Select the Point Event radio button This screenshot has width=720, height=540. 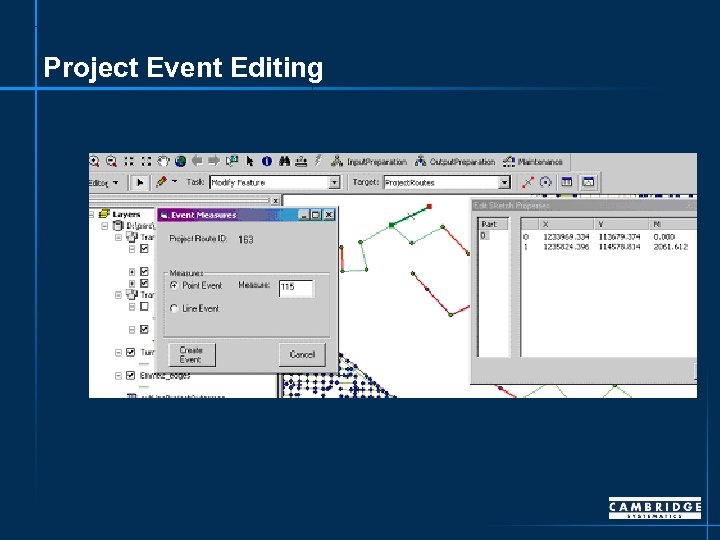point(174,285)
